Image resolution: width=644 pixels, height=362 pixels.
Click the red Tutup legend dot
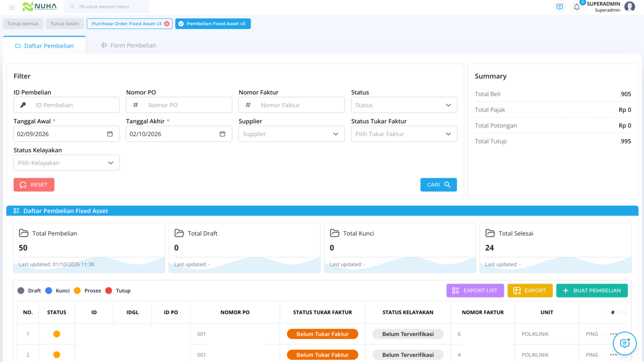click(109, 290)
